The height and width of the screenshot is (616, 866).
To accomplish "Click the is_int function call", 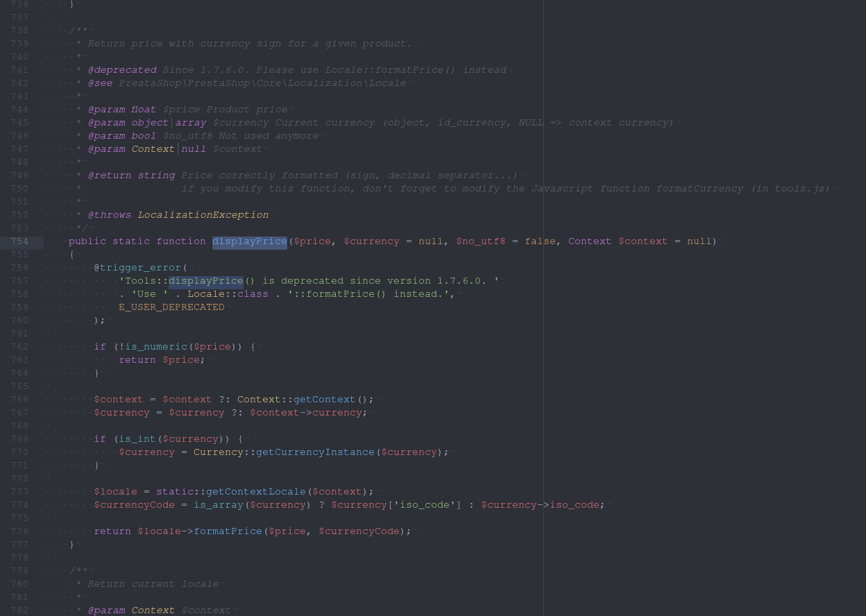I will [137, 439].
